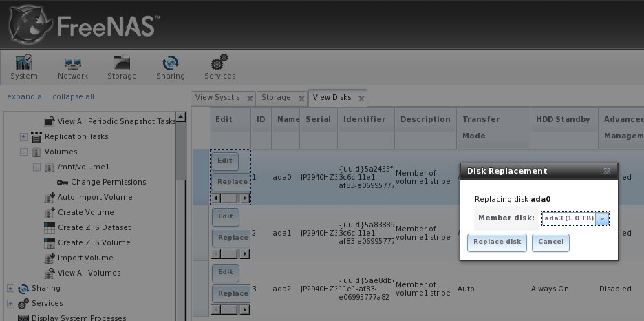Open Change Permissions tree item
Viewport: 644px width, 321px height.
tap(109, 182)
